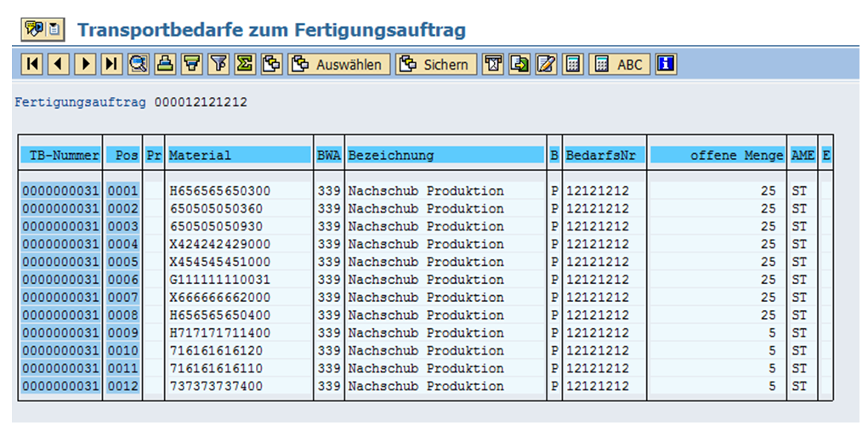
Task: Click the Material column header
Action: tap(239, 156)
